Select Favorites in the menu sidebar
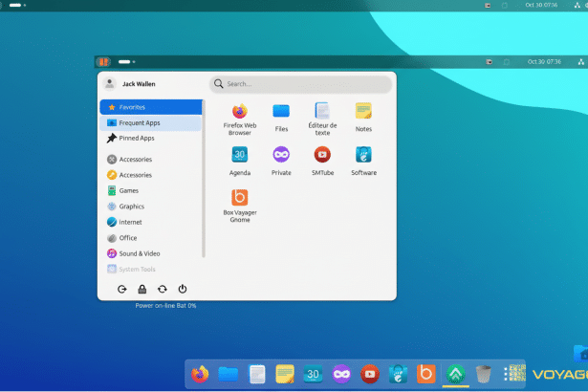This screenshot has height=392, width=588. click(151, 107)
